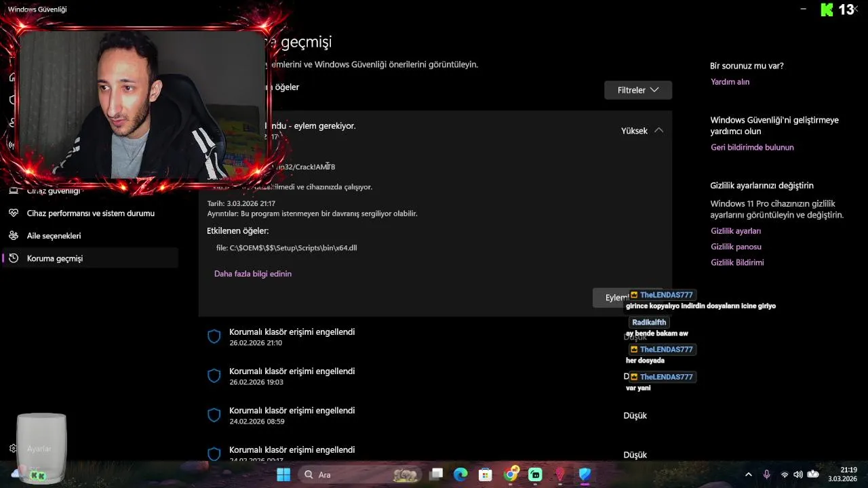Click the Yardım alın link

730,81
